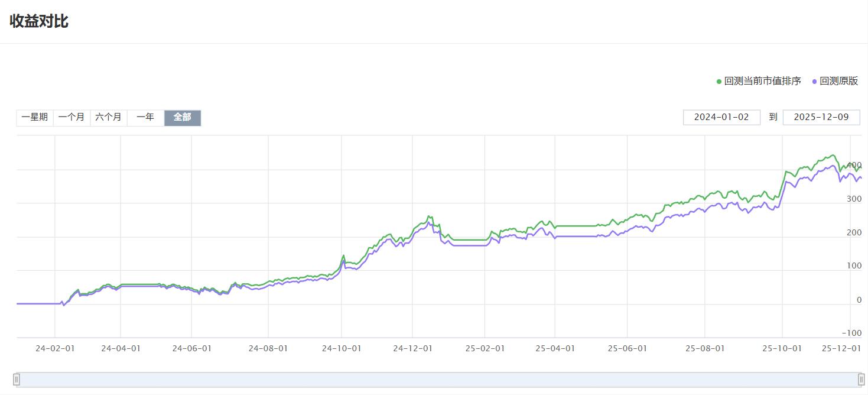
Task: Switch range to 一个月
Action: (71, 118)
